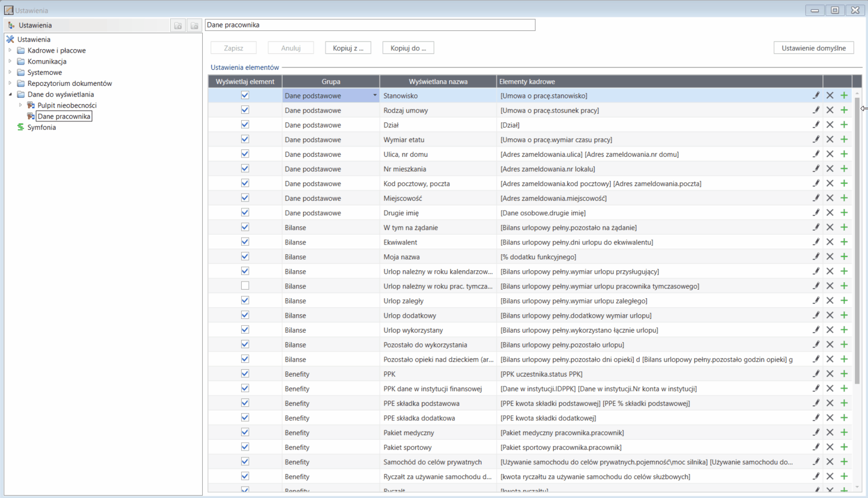868x498 pixels.
Task: Add a row after Pakiet medyczny
Action: tap(844, 433)
